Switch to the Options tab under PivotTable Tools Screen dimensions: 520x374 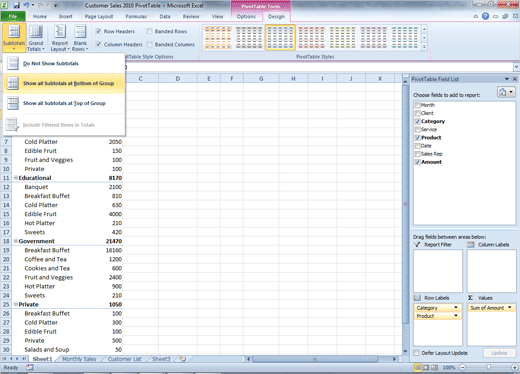point(246,16)
